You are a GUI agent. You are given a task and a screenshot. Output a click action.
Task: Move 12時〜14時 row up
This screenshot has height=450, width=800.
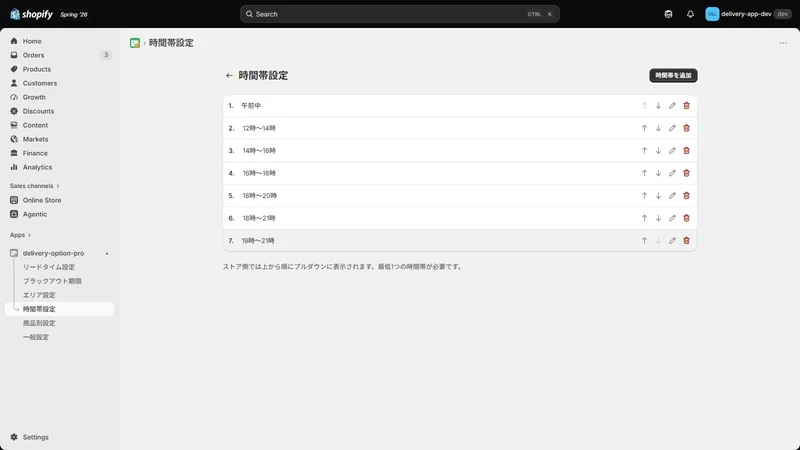(644, 128)
